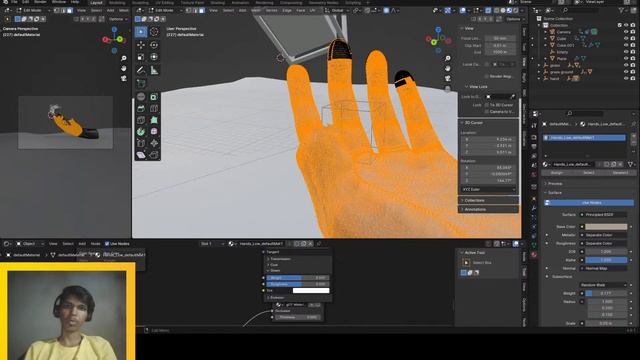Click the Deselect material button
The width and height of the screenshot is (640, 360).
coord(620,173)
